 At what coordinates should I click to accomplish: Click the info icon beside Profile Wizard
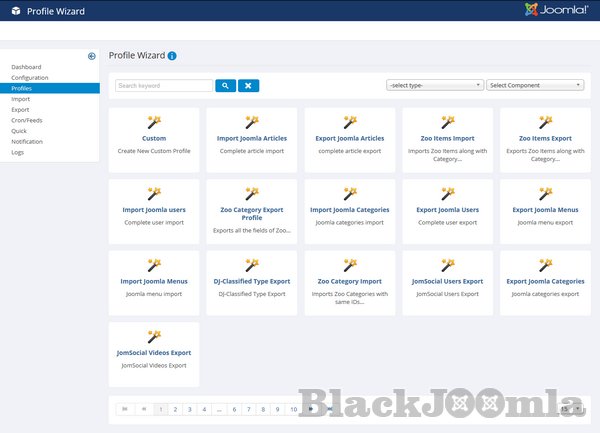pyautogui.click(x=173, y=56)
